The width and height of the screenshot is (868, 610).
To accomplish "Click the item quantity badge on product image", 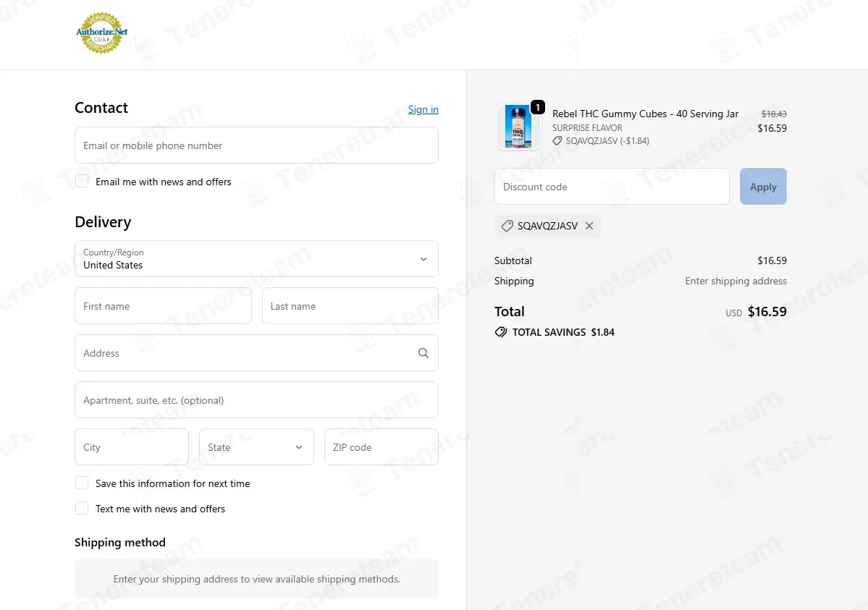I will click(537, 107).
